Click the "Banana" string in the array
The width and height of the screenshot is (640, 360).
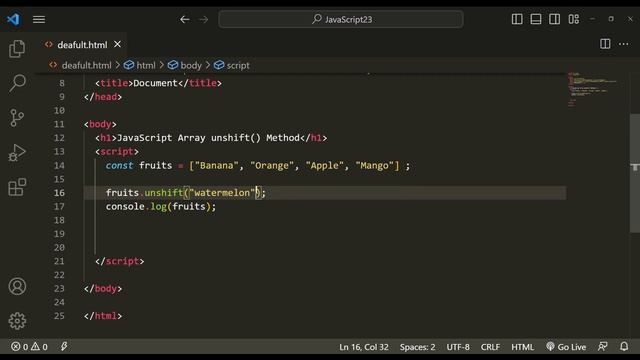tap(216, 165)
